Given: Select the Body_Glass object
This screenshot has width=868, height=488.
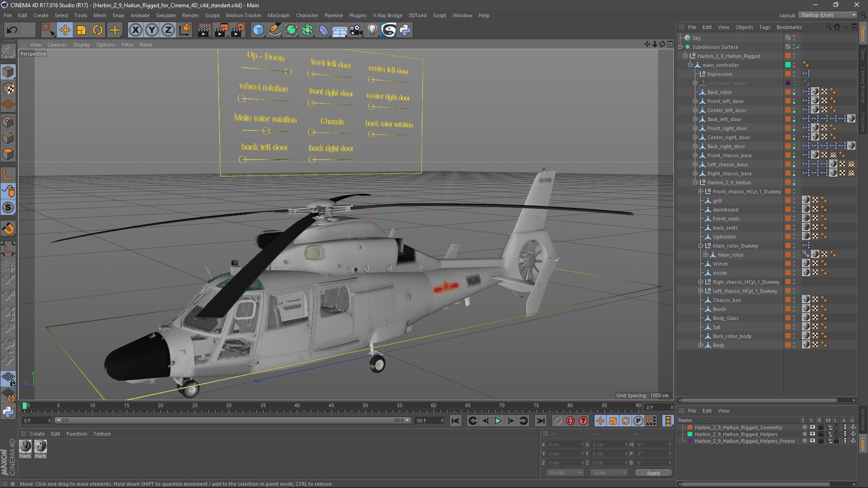Looking at the screenshot, I should point(725,318).
